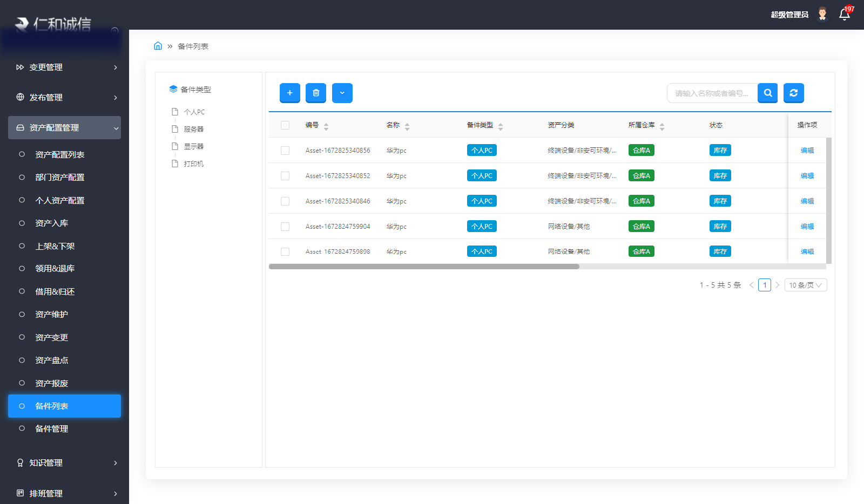Click the blue add (plus) button
Screen dimensions: 864x504
click(x=289, y=93)
